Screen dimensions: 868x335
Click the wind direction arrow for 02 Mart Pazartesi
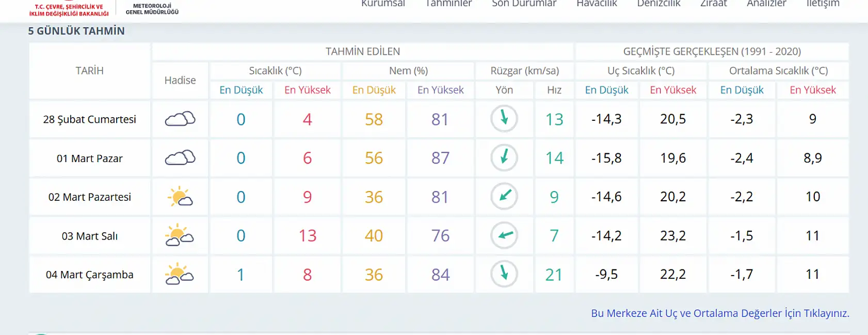[x=504, y=196]
